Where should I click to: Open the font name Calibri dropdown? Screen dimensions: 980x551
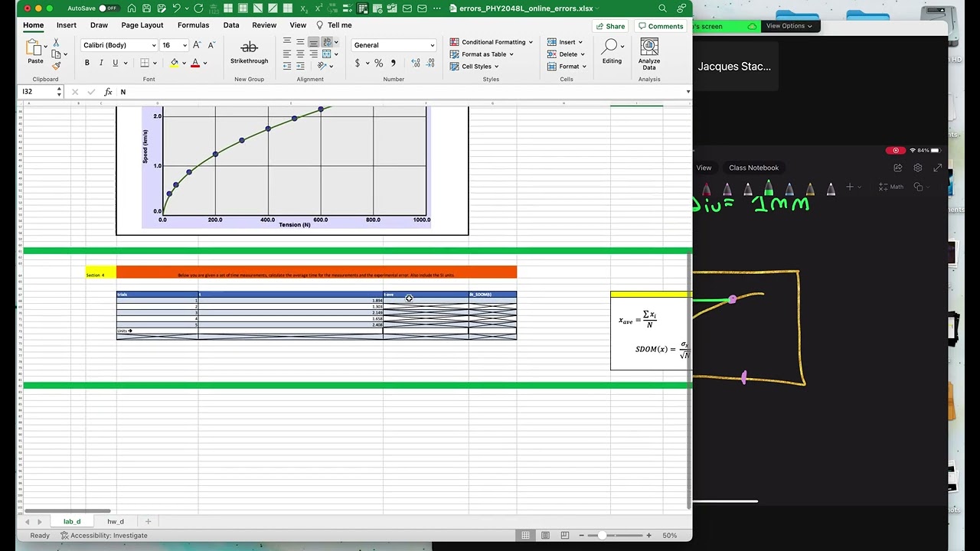click(153, 45)
